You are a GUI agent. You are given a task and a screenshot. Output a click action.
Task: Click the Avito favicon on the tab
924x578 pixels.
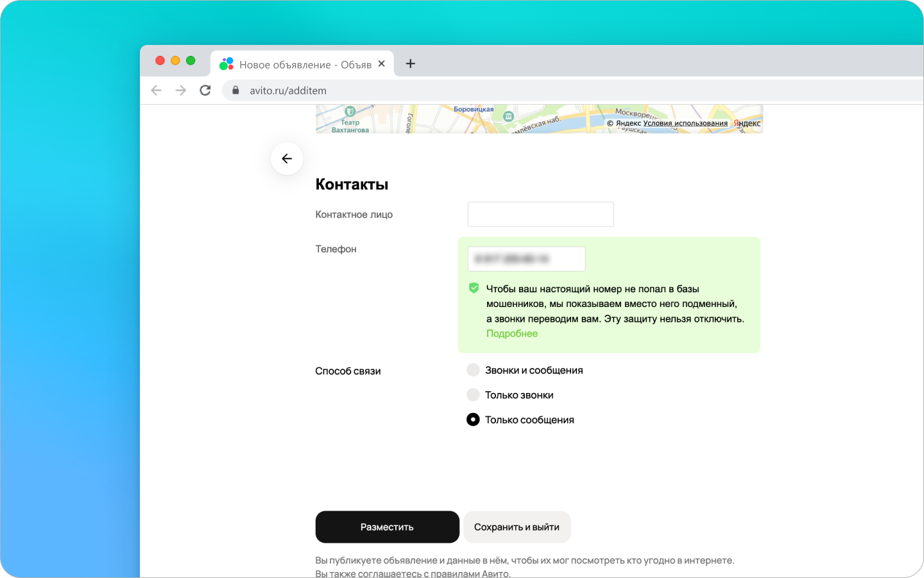(227, 64)
